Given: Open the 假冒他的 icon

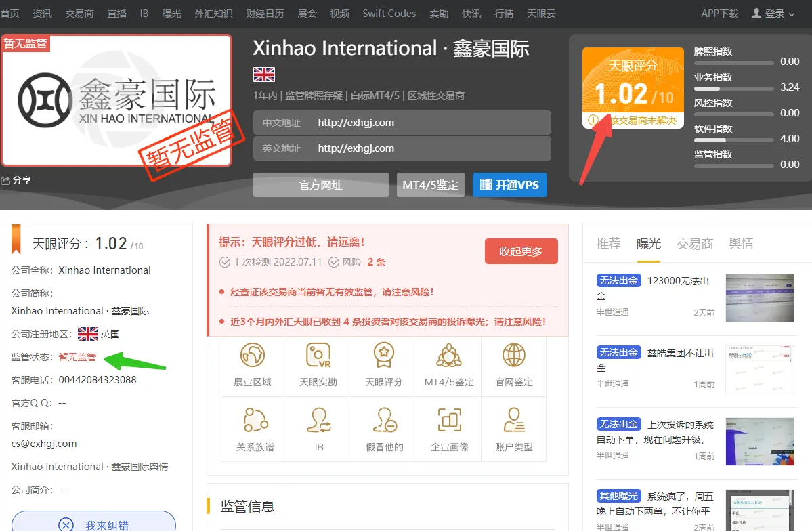Looking at the screenshot, I should [x=384, y=420].
